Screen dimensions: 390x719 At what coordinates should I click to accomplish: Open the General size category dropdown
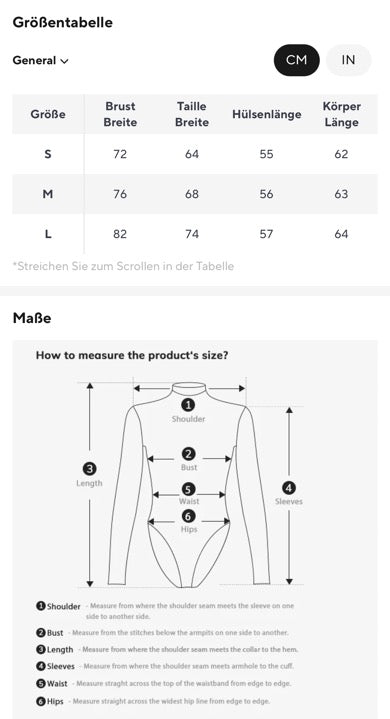40,61
